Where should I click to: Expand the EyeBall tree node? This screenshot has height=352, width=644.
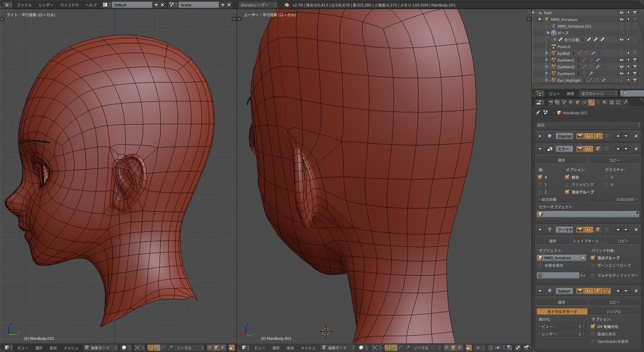coord(546,53)
